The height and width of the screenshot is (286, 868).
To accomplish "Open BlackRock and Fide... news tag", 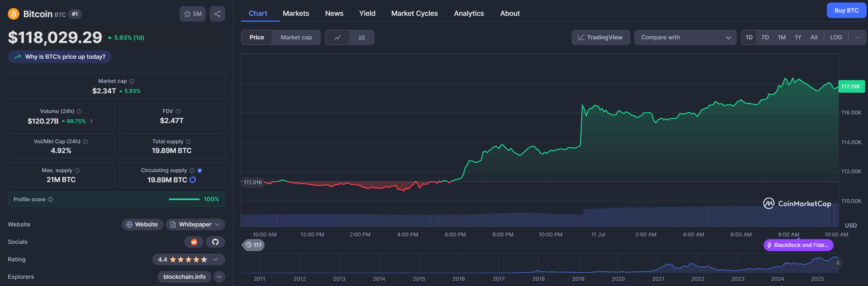I will tap(798, 245).
